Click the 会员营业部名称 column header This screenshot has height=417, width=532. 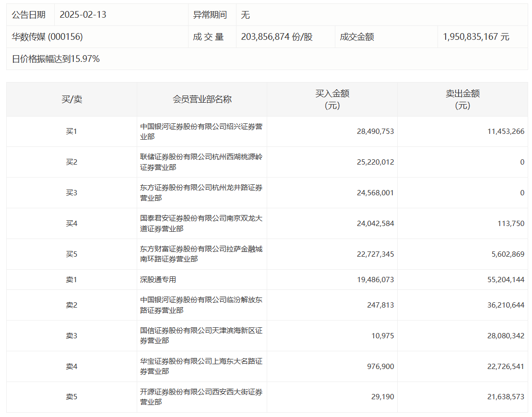click(202, 99)
